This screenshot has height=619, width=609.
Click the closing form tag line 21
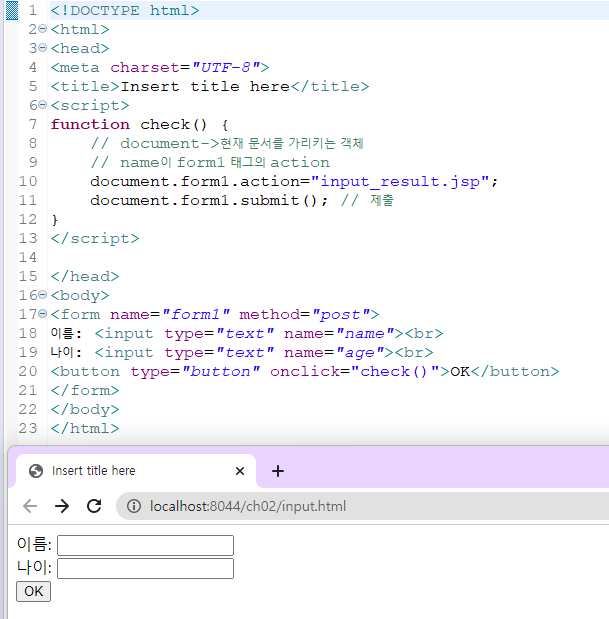pos(85,390)
